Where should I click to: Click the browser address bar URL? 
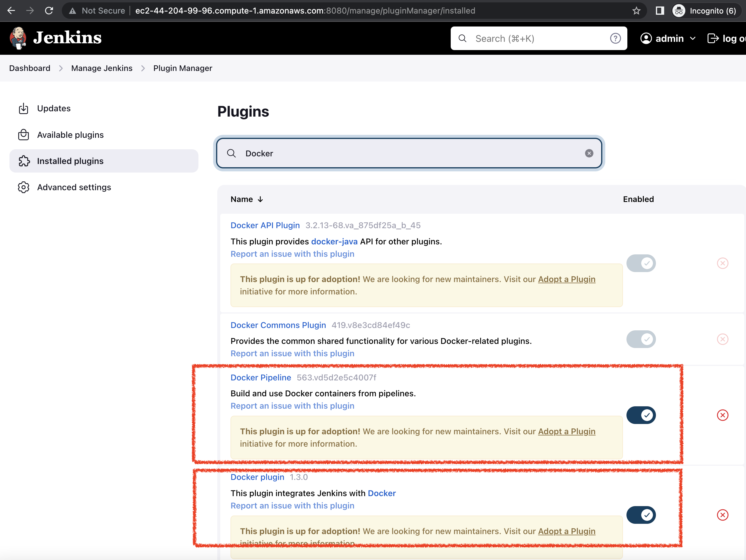point(305,11)
